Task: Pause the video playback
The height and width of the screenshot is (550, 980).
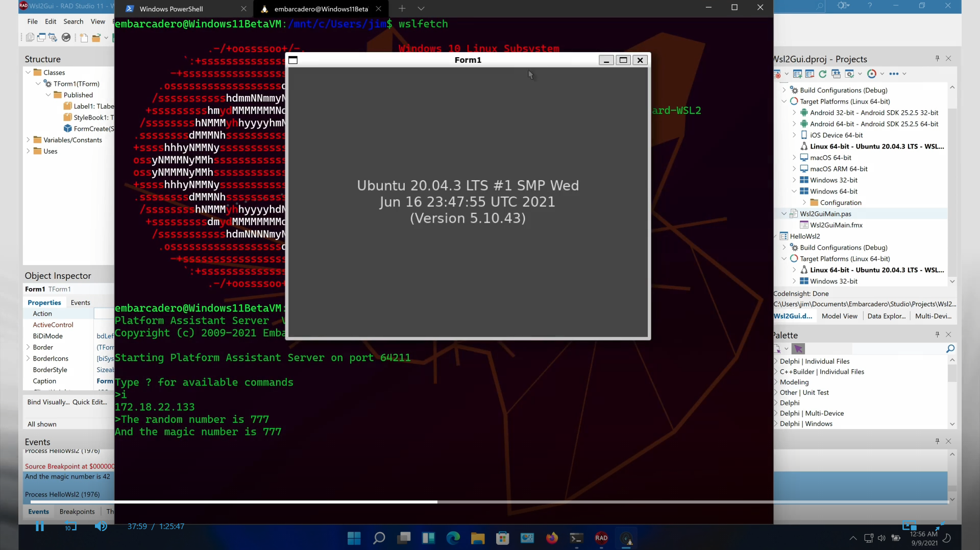Action: point(40,527)
